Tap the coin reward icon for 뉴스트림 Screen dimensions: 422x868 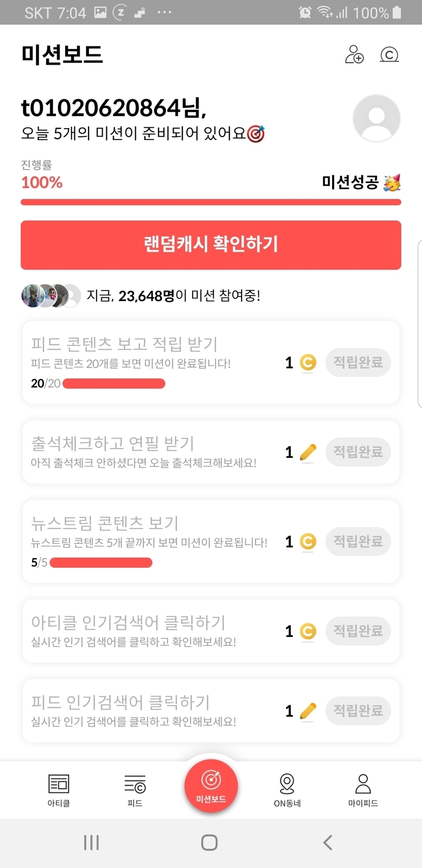[x=308, y=541]
